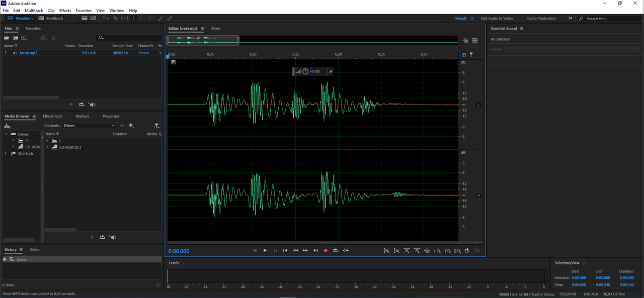644x298 pixels.
Task: Open the Media Browser filter file types dropdown
Action: click(x=156, y=126)
